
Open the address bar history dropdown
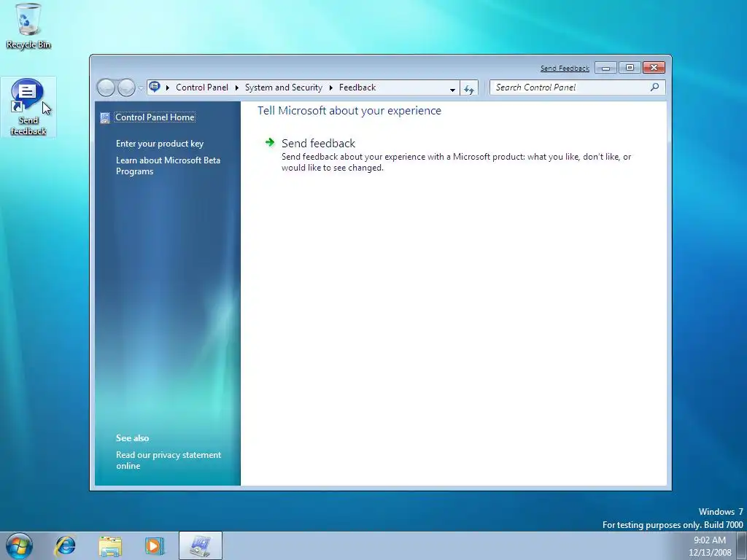pyautogui.click(x=452, y=88)
